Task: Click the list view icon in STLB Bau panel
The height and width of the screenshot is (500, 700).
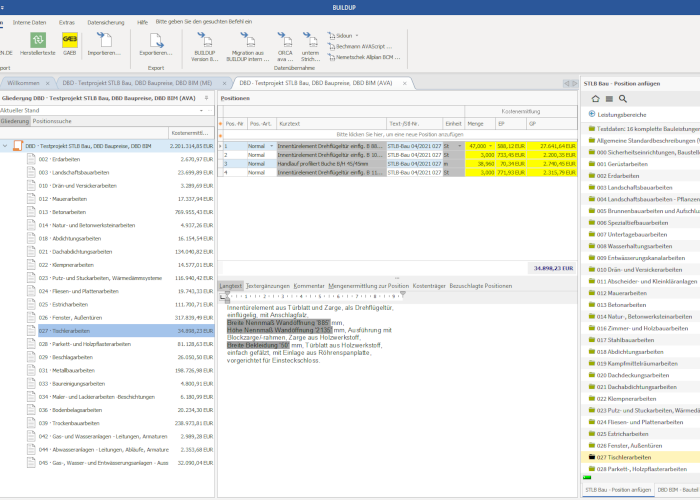Action: [609, 99]
